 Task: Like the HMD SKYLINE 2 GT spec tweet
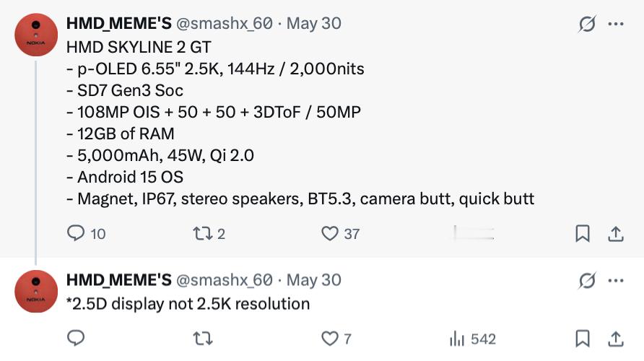(x=341, y=234)
